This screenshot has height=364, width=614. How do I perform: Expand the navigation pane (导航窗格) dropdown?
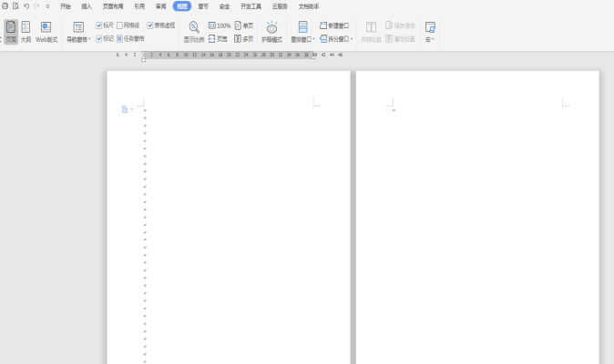point(78,39)
